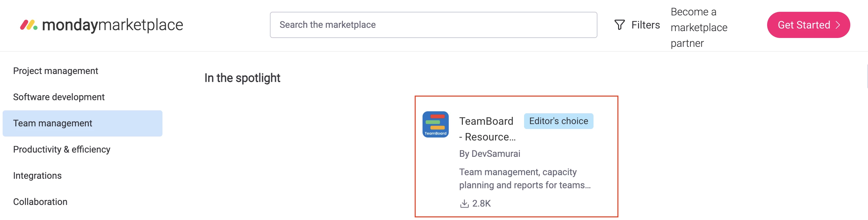
Task: Select Team management category
Action: (x=82, y=123)
